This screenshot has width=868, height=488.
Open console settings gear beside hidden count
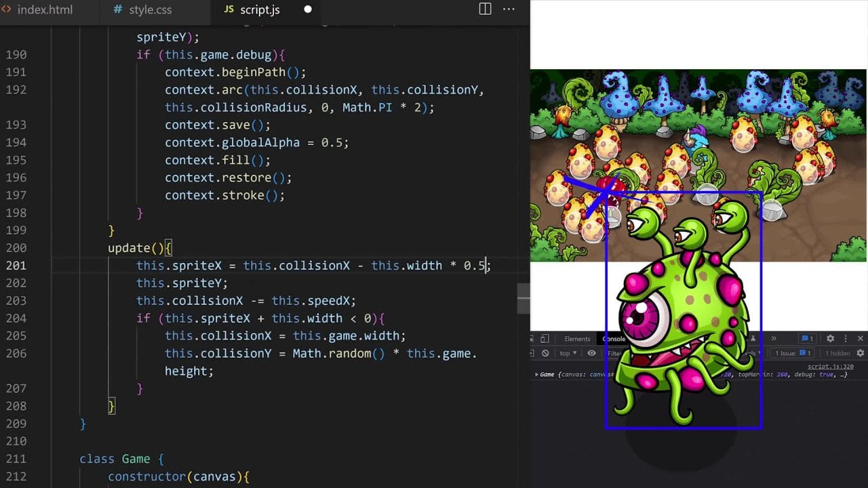pos(861,353)
